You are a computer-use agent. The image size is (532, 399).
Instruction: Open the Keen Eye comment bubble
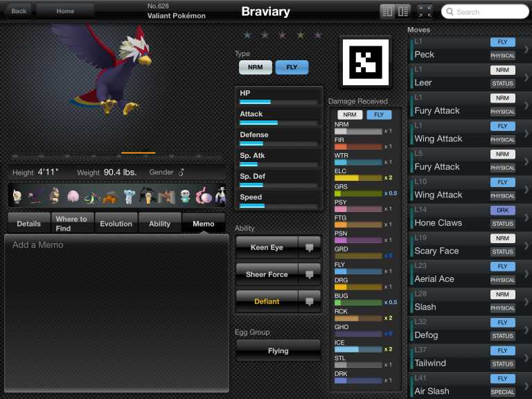(309, 247)
